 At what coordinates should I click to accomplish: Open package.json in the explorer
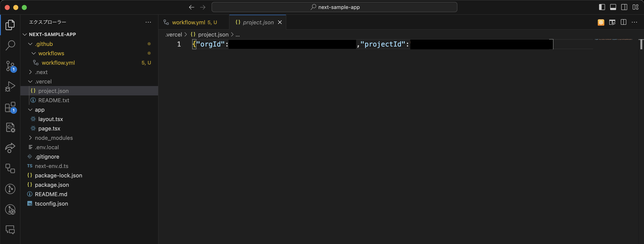52,185
